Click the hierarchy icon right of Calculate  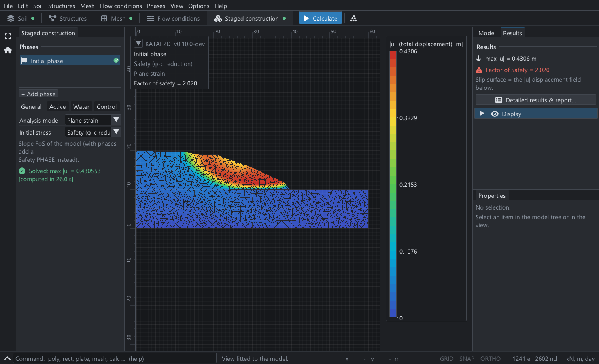click(353, 19)
